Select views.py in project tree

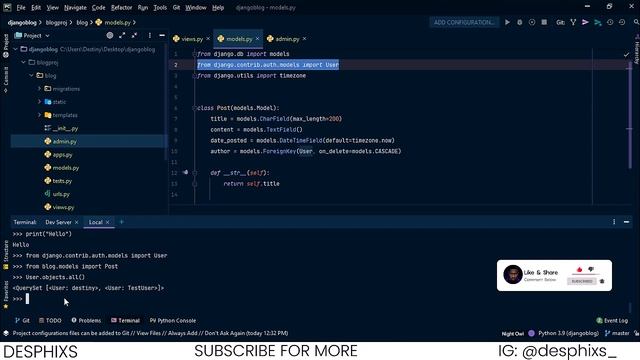click(x=60, y=207)
